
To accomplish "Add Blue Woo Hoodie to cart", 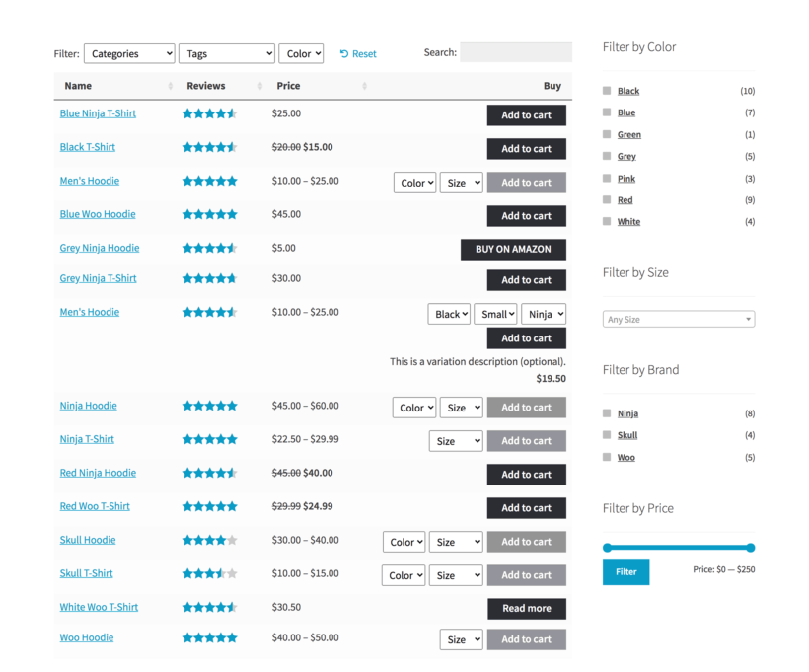I will coord(526,216).
